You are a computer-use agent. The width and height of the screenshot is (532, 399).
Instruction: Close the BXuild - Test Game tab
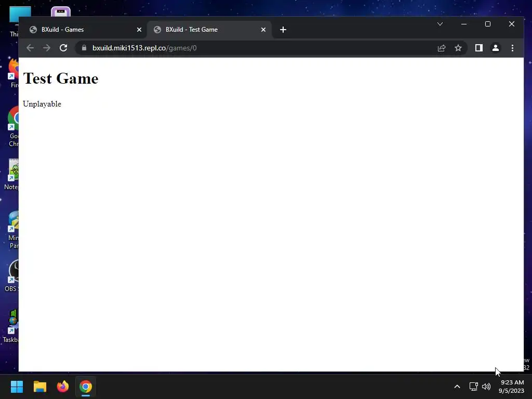263,30
